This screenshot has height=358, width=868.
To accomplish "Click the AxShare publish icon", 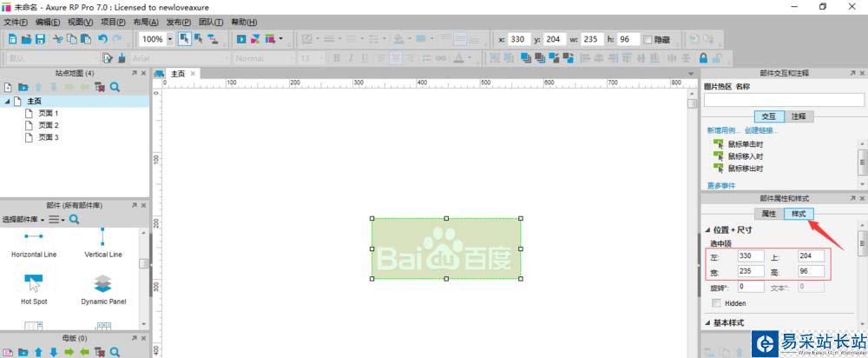I will pos(255,39).
